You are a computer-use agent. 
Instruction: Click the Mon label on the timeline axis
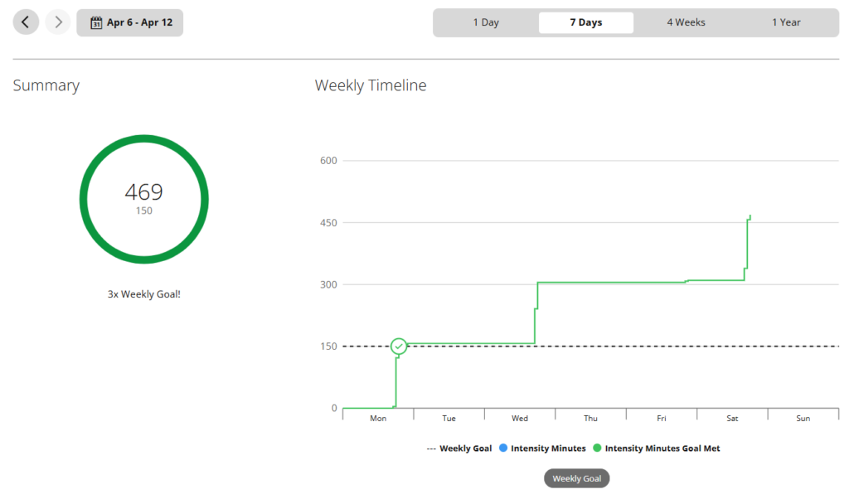tap(378, 419)
